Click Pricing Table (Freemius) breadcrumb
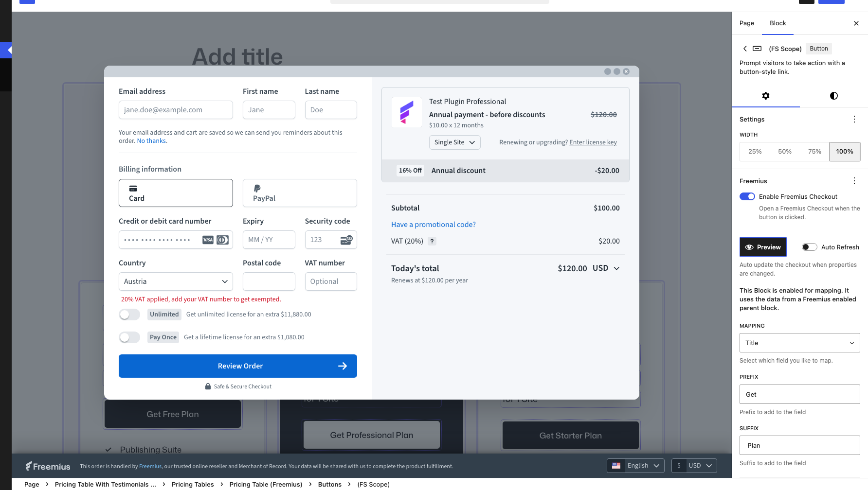Viewport: 868px width, 490px height. click(x=266, y=484)
